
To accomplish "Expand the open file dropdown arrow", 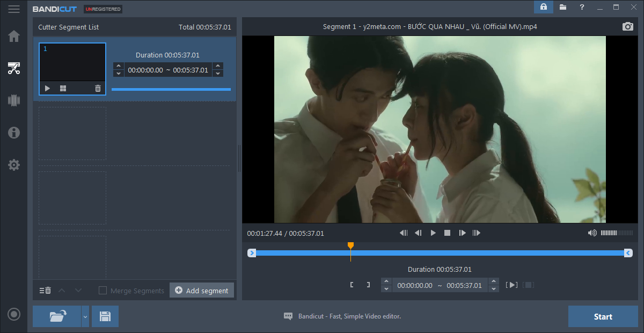I will click(x=85, y=317).
